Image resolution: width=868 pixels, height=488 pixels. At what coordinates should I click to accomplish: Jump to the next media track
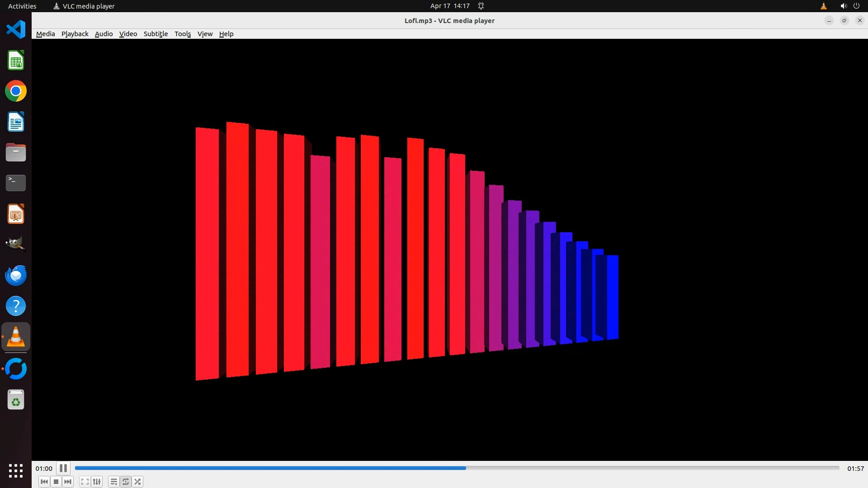(x=68, y=482)
